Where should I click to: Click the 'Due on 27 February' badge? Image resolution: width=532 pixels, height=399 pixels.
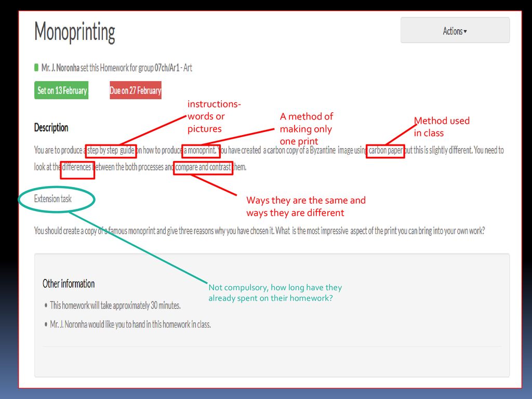[136, 90]
